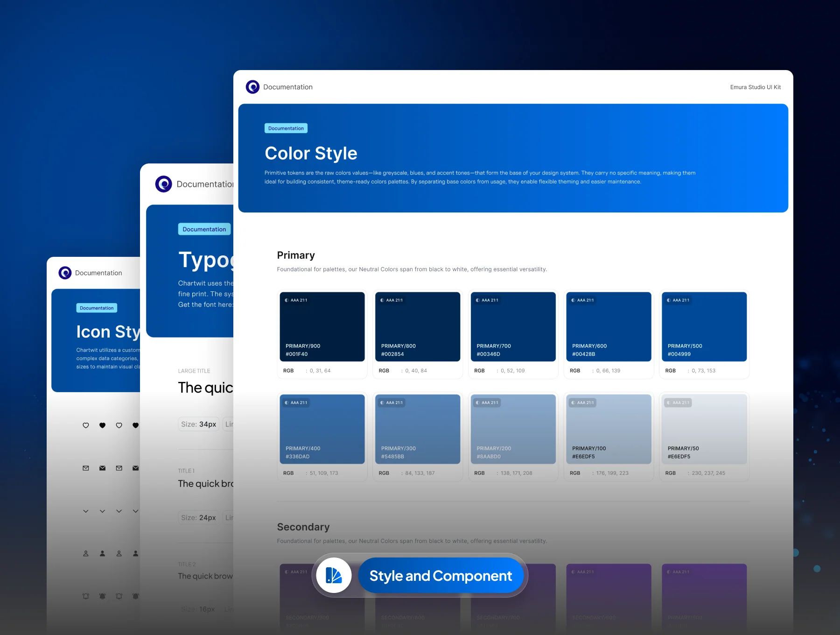Click the AAA 21:1 contrast badge on PRIMARY/100

583,402
